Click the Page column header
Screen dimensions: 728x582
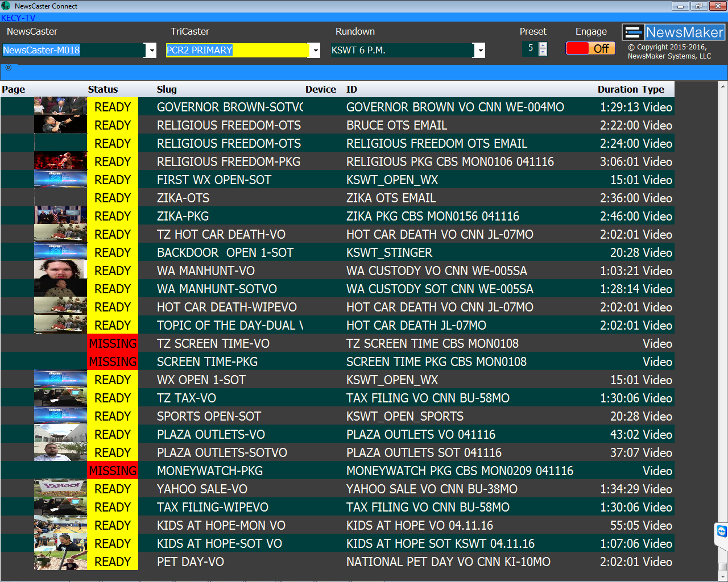[14, 89]
